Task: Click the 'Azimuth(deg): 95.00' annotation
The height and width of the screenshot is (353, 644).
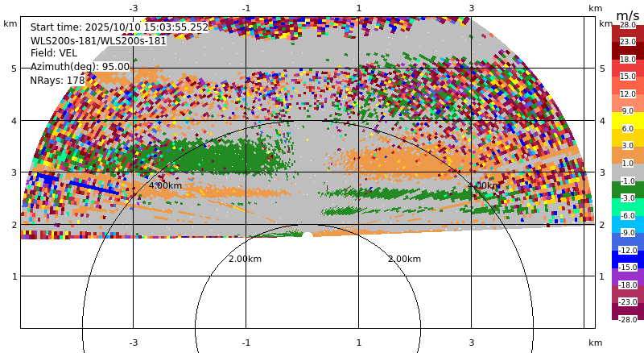Action: coord(80,67)
